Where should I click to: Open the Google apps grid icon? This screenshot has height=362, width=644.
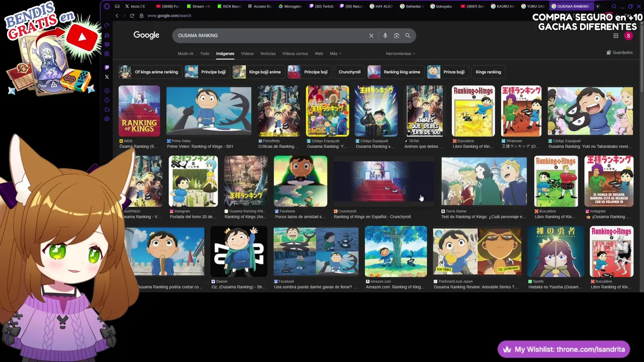[615, 36]
